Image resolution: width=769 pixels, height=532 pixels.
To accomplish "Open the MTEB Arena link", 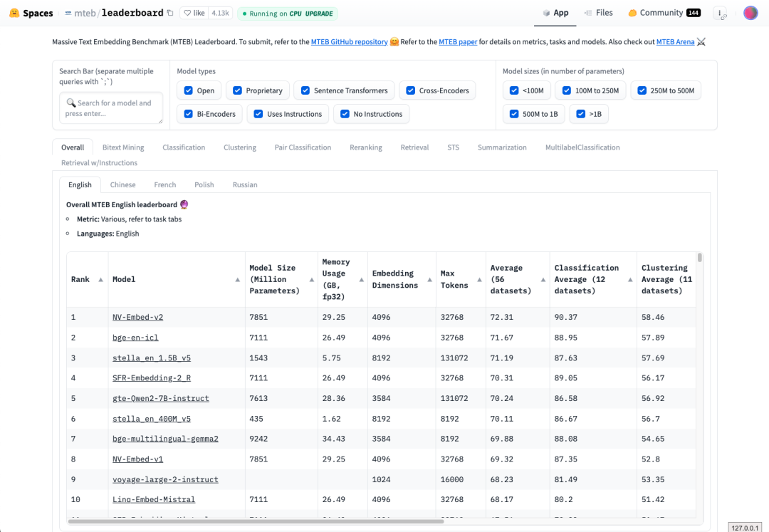I will click(x=675, y=42).
